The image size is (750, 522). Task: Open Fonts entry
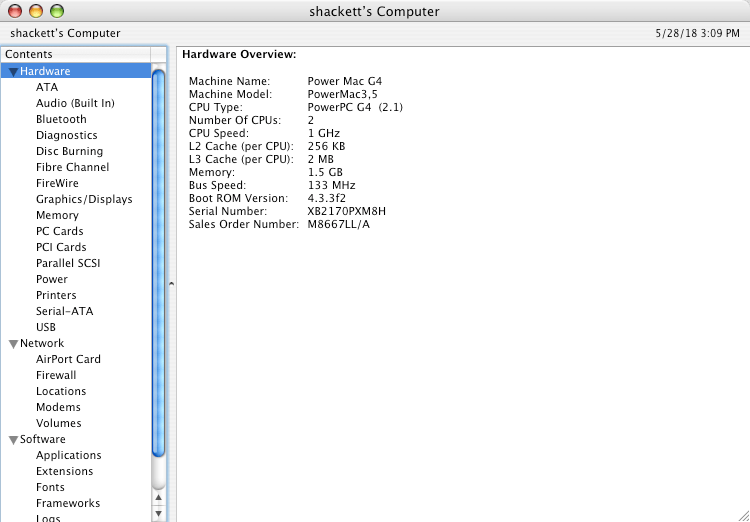50,487
